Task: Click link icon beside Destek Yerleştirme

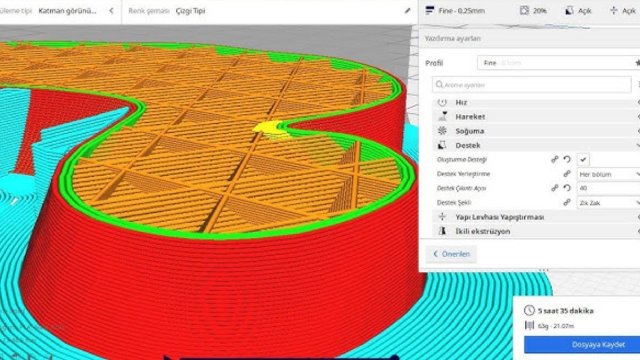Action: click(567, 174)
